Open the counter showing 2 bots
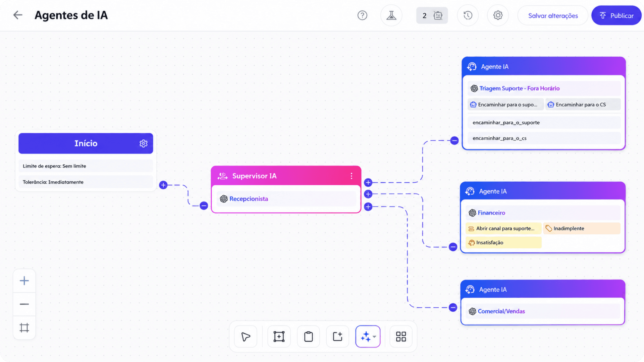The width and height of the screenshot is (644, 362). click(x=432, y=15)
